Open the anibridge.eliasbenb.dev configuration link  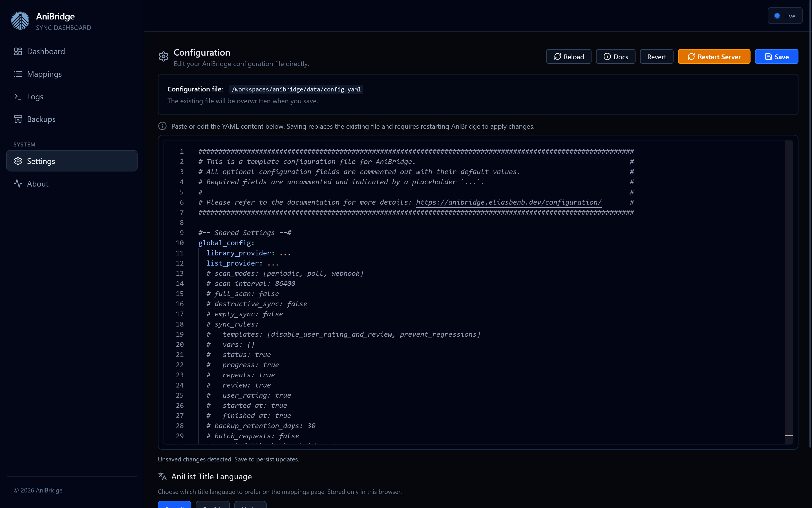(x=509, y=202)
